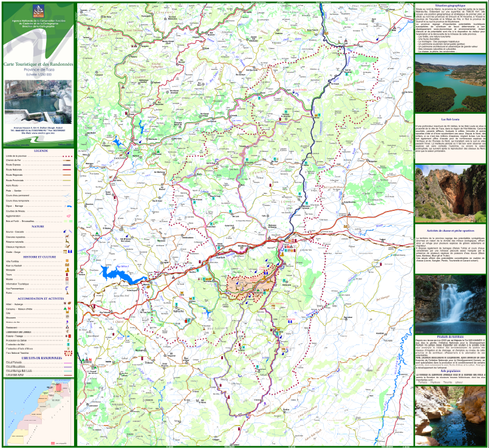Click the Réserve naturelle legend icon

pos(66,242)
